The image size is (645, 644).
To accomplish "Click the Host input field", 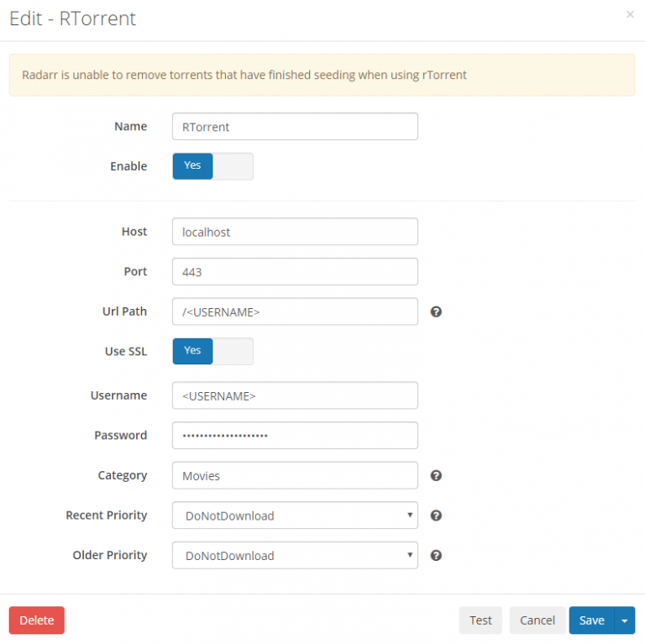I will point(295,232).
